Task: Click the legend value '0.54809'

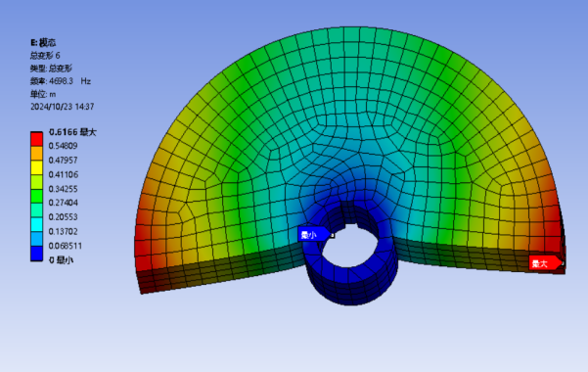Action: 63,146
